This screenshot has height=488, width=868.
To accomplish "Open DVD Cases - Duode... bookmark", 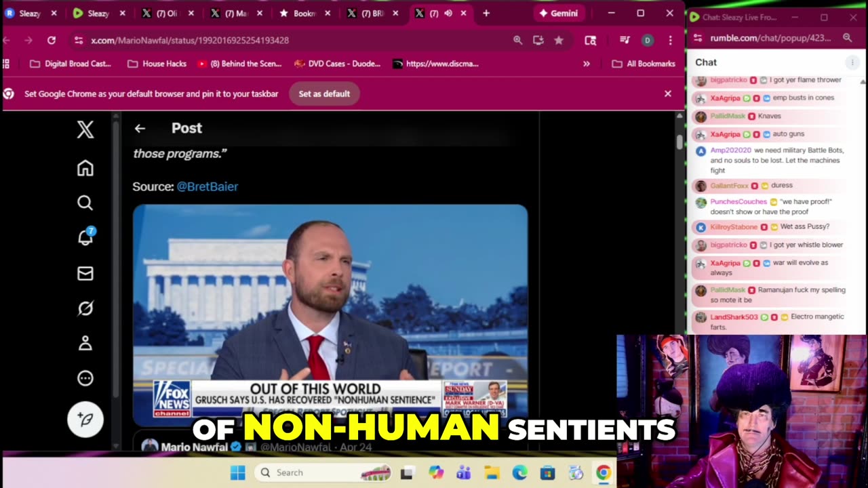I will point(337,64).
